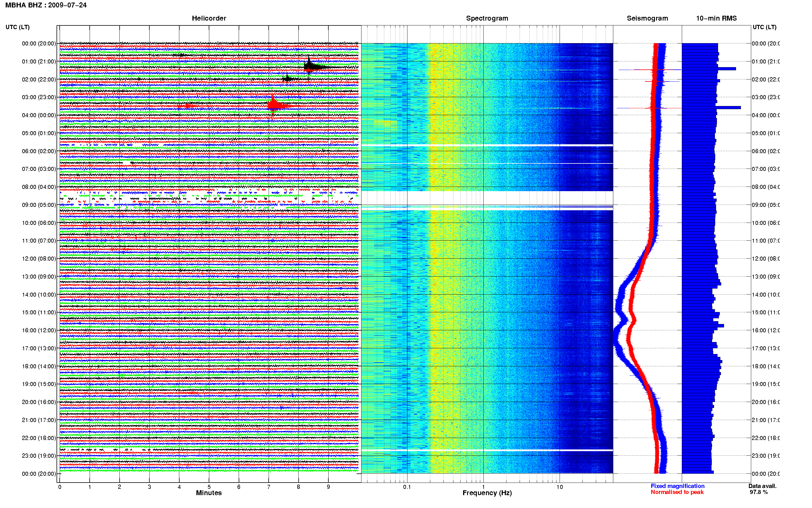Click the '5' minutes tick label

point(209,487)
